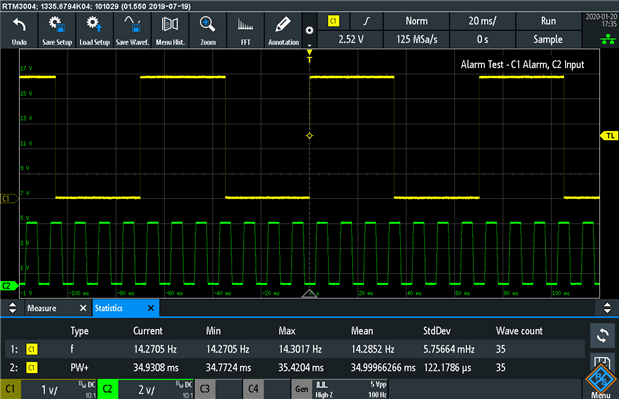Click the 34.9308 ms current value
The width and height of the screenshot is (619, 399).
(x=156, y=368)
